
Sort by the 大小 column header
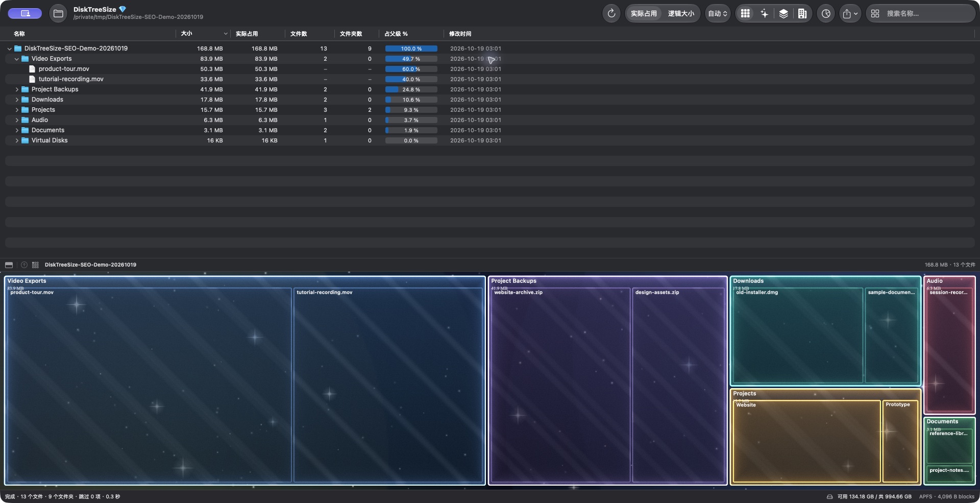(187, 34)
